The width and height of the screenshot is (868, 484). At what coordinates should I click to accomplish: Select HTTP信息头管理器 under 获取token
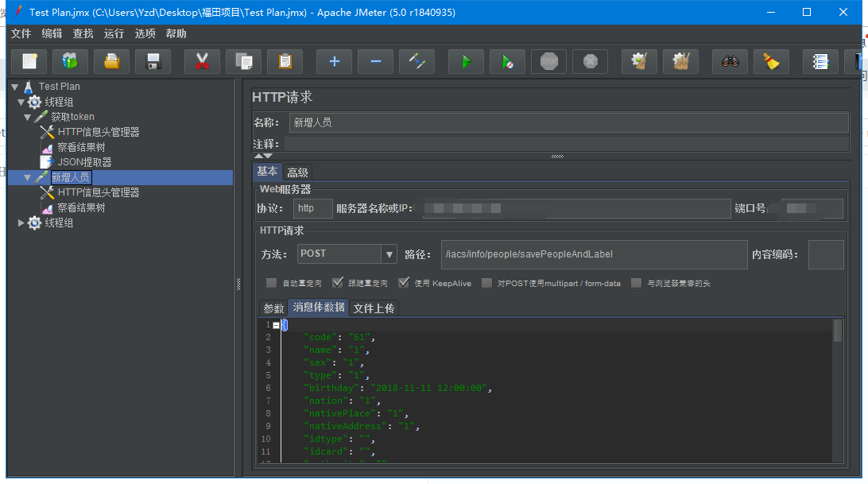[x=99, y=133]
